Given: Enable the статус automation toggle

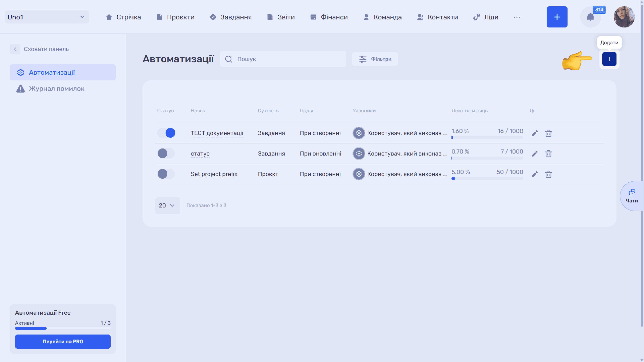Looking at the screenshot, I should pyautogui.click(x=166, y=153).
